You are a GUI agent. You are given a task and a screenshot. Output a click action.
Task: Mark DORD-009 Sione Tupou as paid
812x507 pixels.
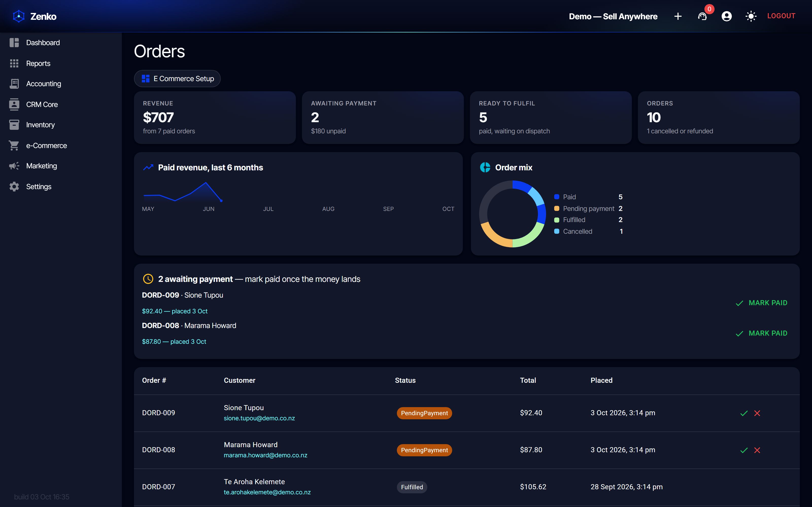(x=761, y=303)
